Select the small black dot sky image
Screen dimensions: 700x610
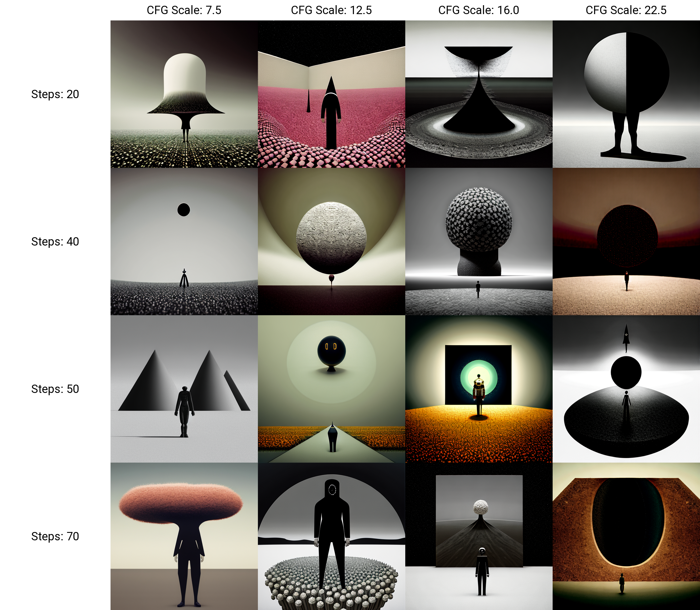(184, 241)
